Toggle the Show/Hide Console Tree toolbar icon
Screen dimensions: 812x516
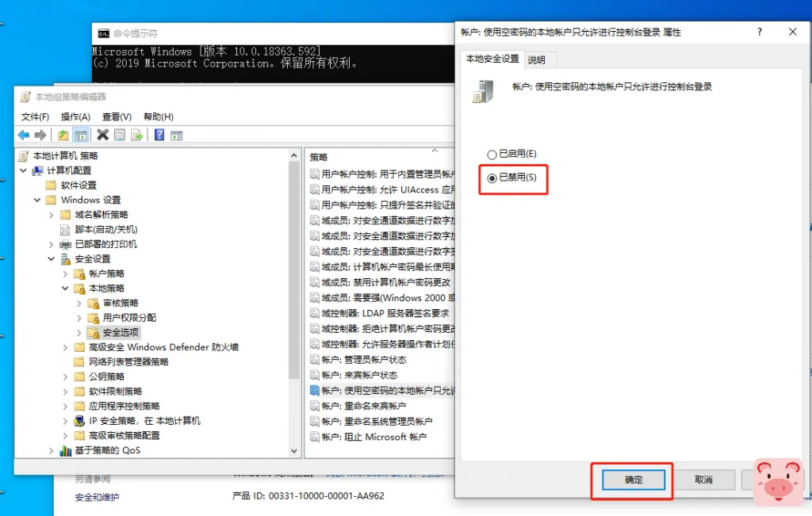pyautogui.click(x=81, y=135)
